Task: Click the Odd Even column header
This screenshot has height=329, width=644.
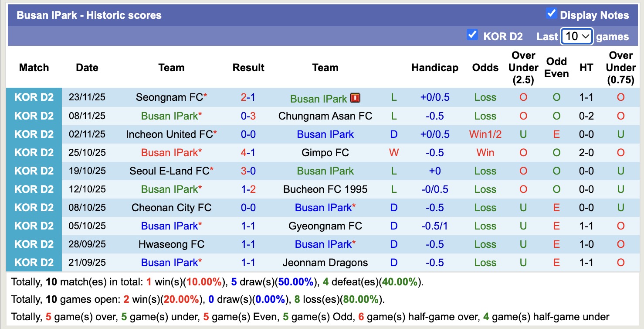Action: (x=556, y=68)
